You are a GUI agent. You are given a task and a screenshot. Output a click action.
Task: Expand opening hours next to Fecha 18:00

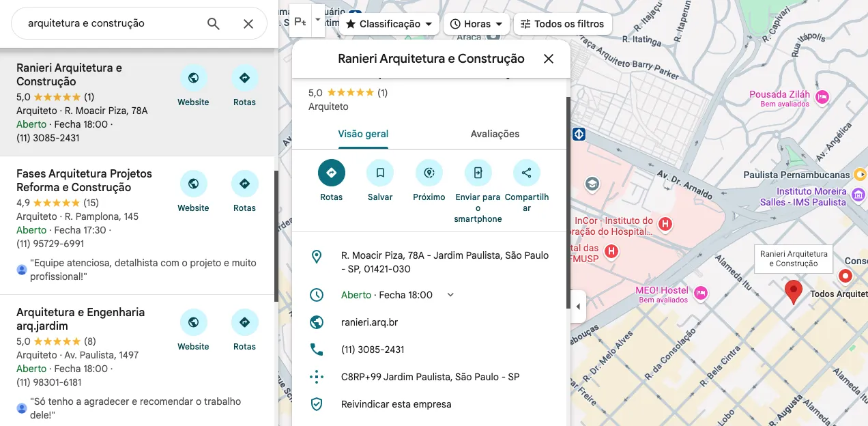click(x=450, y=295)
